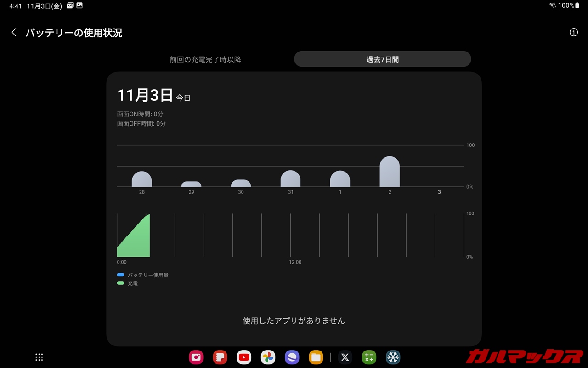Tap the battery status icon in status bar

pos(577,6)
